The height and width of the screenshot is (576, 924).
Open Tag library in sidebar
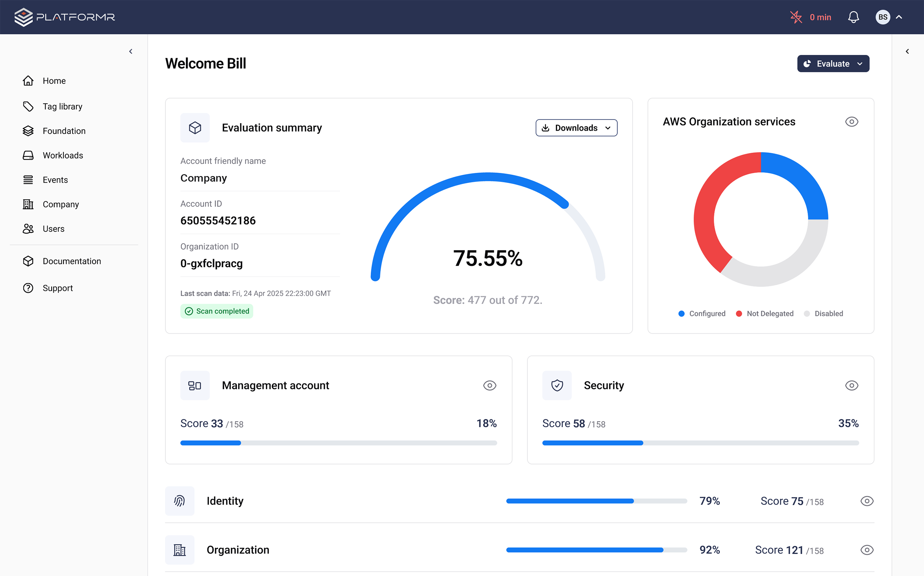(62, 107)
